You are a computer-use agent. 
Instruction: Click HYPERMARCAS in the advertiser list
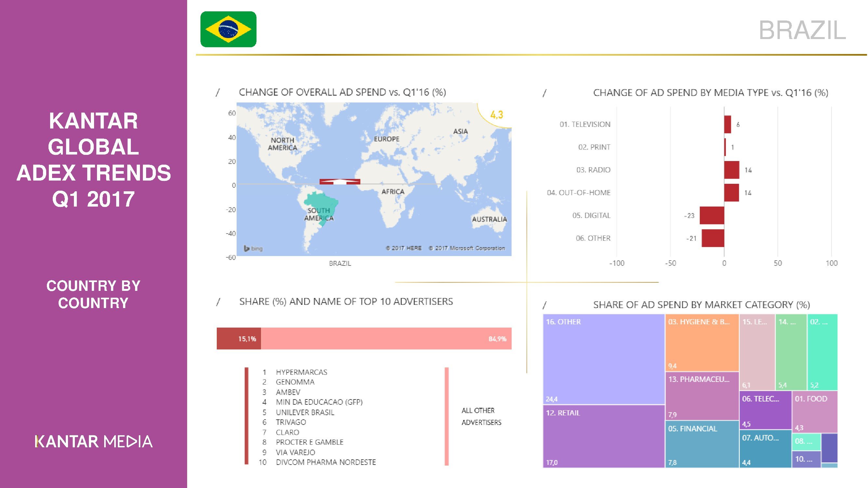[301, 372]
